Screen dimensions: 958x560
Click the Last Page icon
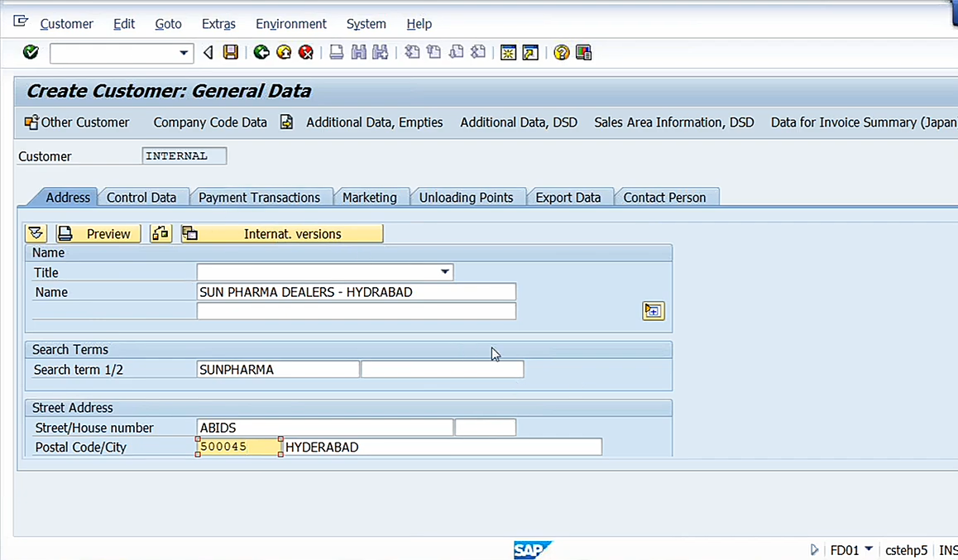(x=478, y=52)
